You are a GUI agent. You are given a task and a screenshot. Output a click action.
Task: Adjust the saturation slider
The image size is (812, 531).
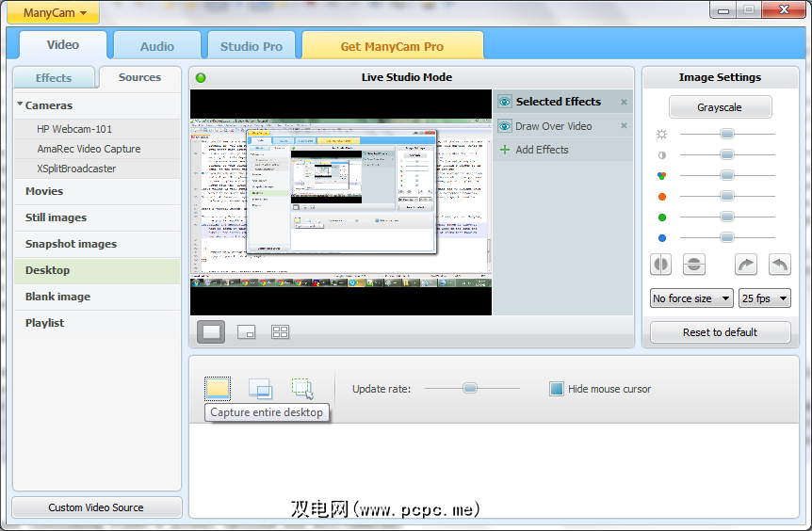click(x=727, y=175)
